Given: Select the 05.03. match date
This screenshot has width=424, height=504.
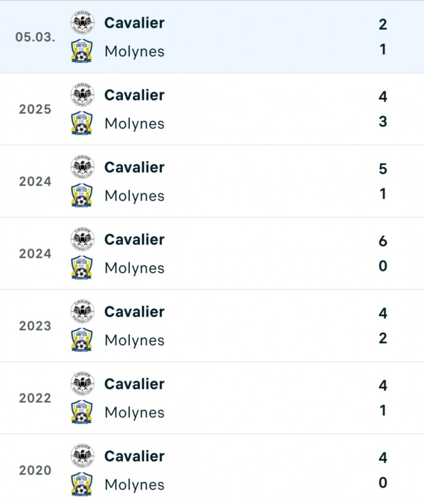Looking at the screenshot, I should pos(35,37).
